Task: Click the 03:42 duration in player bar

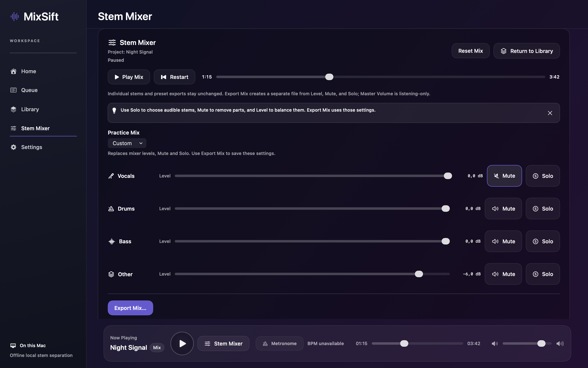Action: (473, 343)
